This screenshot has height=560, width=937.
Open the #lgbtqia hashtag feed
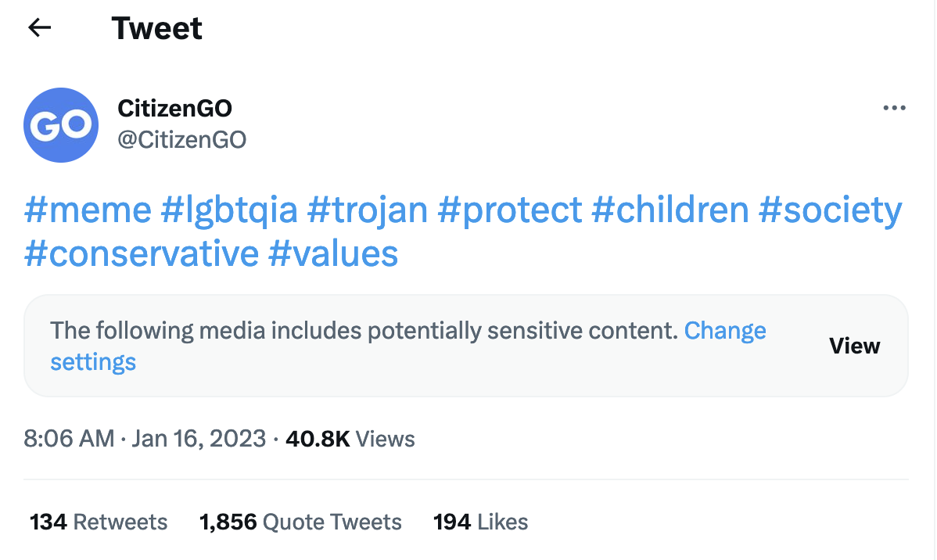coord(227,210)
